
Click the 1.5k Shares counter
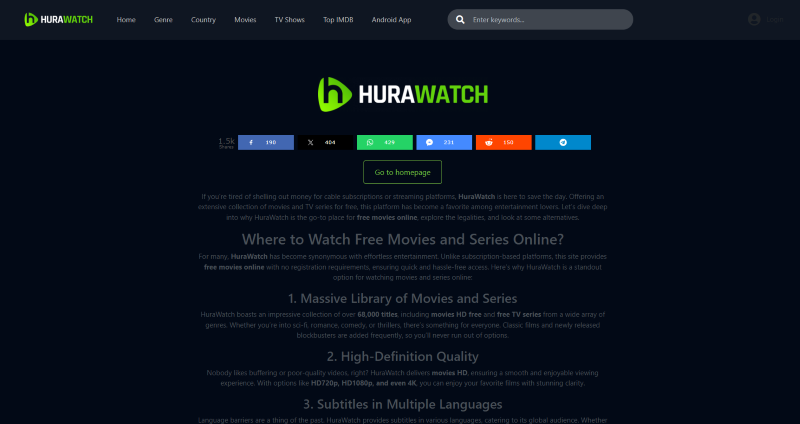227,142
